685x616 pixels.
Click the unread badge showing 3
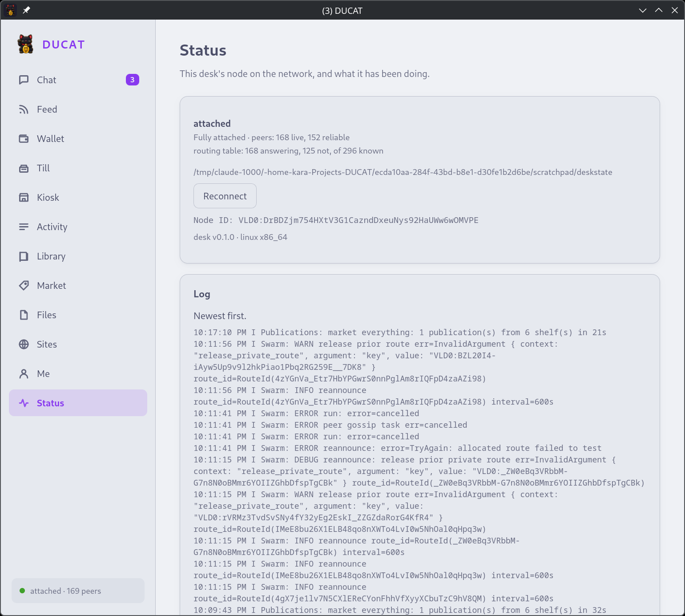point(133,80)
